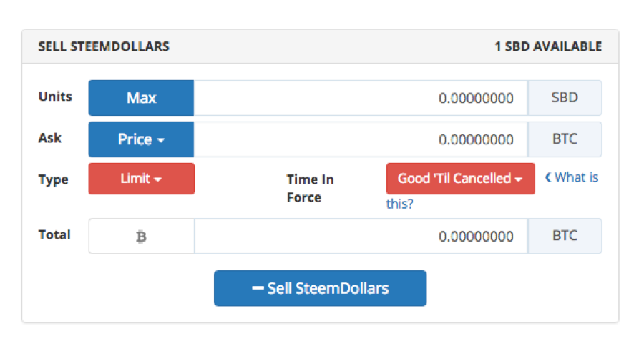The height and width of the screenshot is (346, 644).
Task: Click the 'SELL STEEMDOLLARS' panel heading
Action: coord(104,46)
